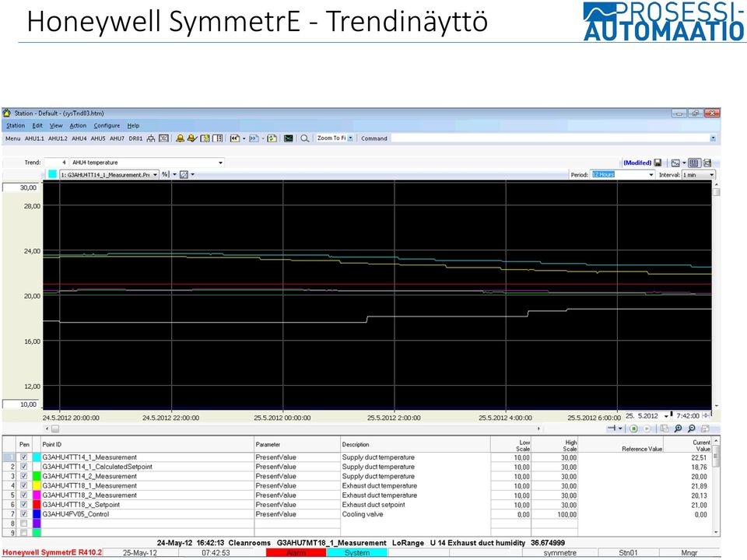Screen dimensions: 747x560
Task: Navigate to AHU1.2 display
Action: pos(58,138)
